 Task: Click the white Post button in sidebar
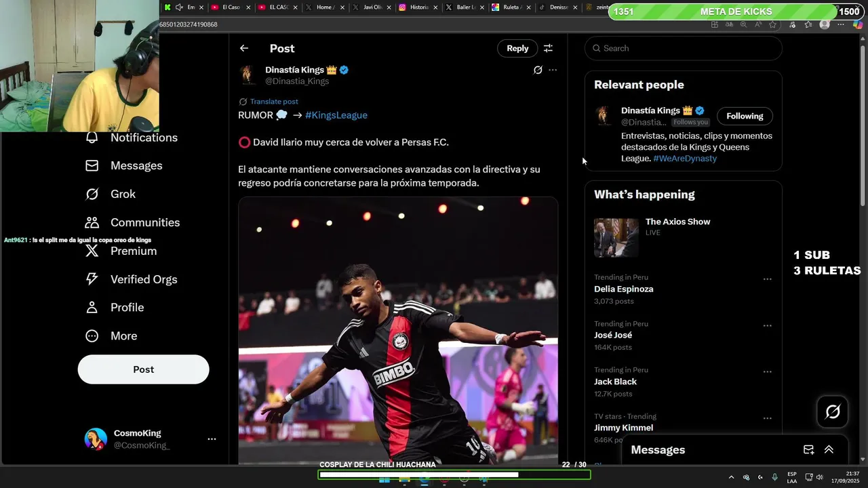(x=143, y=369)
